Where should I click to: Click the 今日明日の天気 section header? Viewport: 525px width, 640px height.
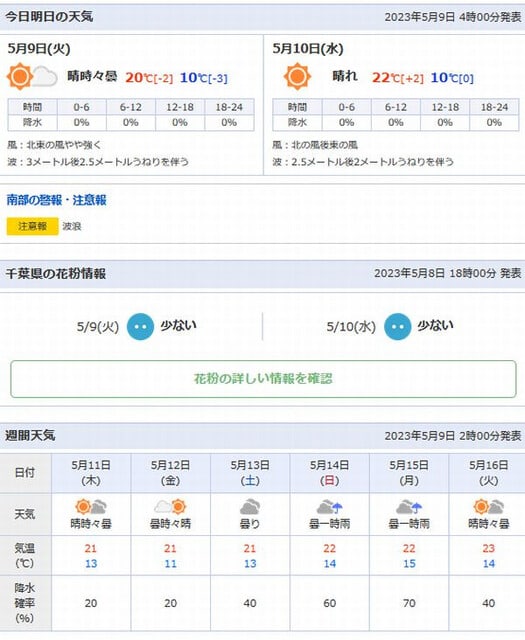click(x=49, y=17)
